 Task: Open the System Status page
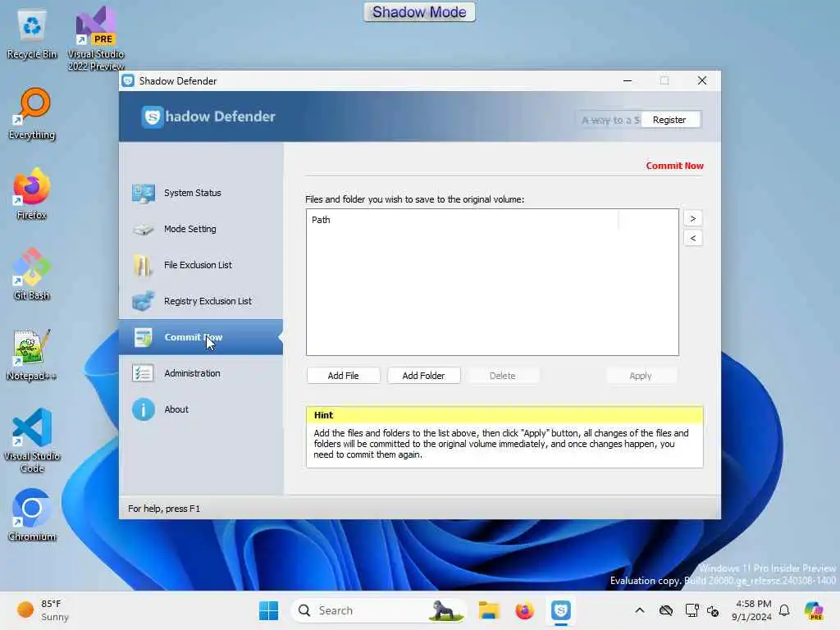pos(201,193)
